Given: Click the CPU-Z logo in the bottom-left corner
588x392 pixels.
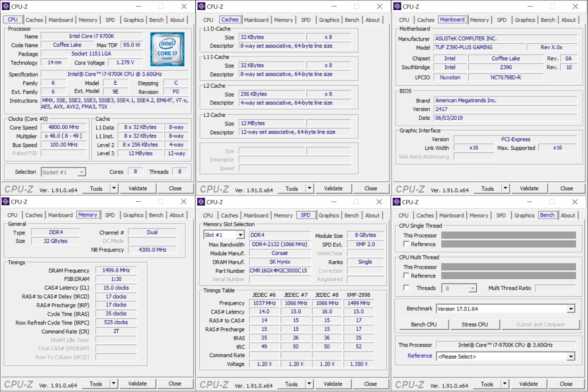Looking at the screenshot, I should coord(18,384).
